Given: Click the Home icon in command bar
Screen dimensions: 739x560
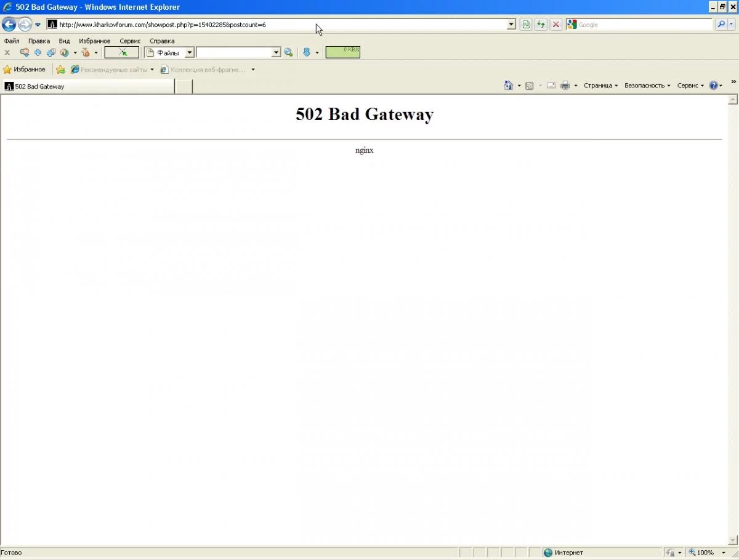Looking at the screenshot, I should (509, 86).
